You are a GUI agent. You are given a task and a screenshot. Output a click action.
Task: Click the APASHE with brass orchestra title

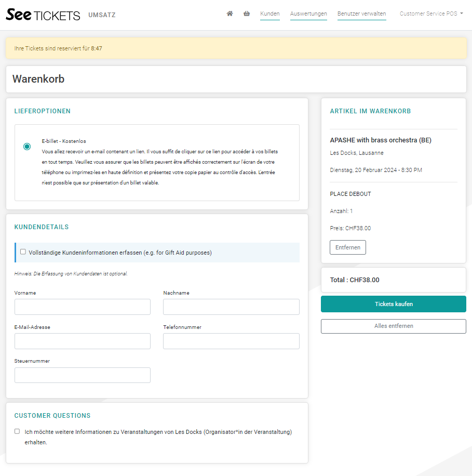pyautogui.click(x=381, y=140)
